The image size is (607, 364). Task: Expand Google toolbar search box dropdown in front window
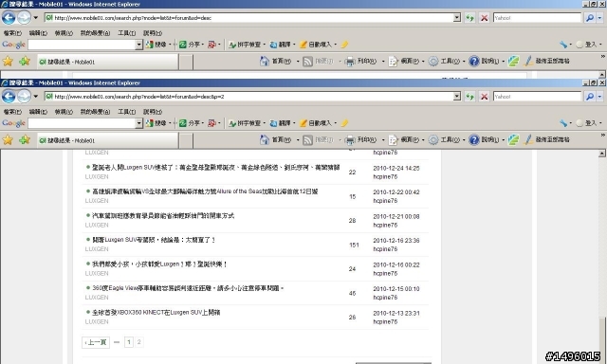point(139,123)
